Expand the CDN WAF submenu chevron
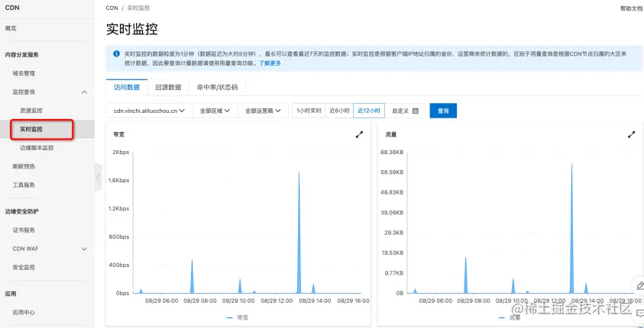The height and width of the screenshot is (328, 644). point(84,249)
